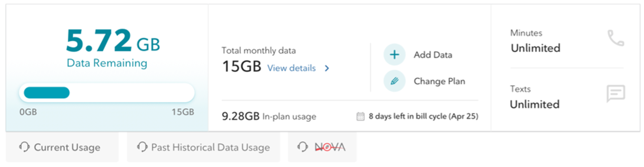Click the plus icon for Add Data

coord(394,55)
